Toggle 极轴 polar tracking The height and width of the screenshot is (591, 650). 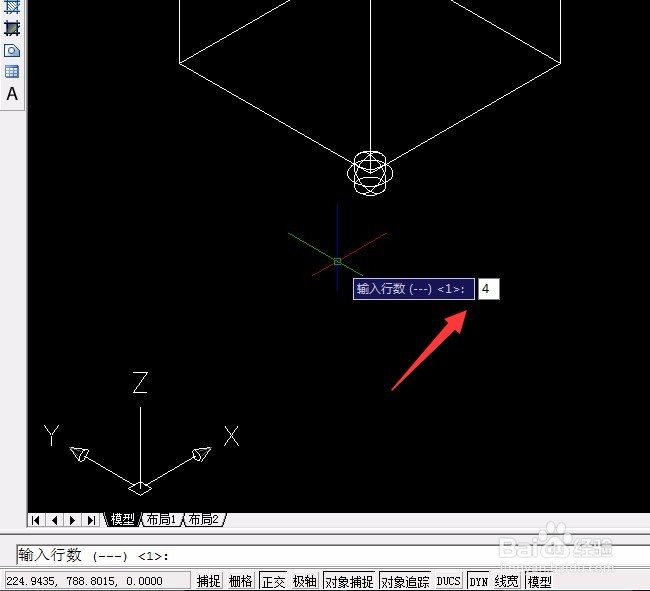[305, 581]
